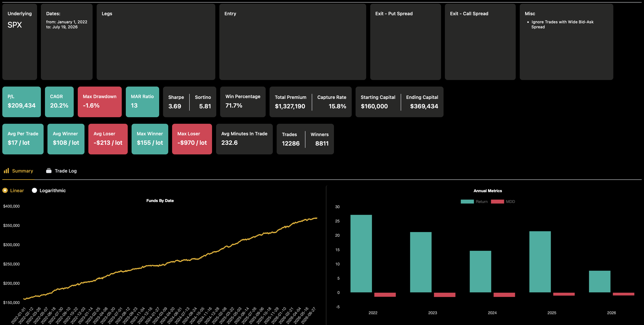Click the Total Premium $1,327,190 value
The width and height of the screenshot is (644, 325).
pos(290,106)
